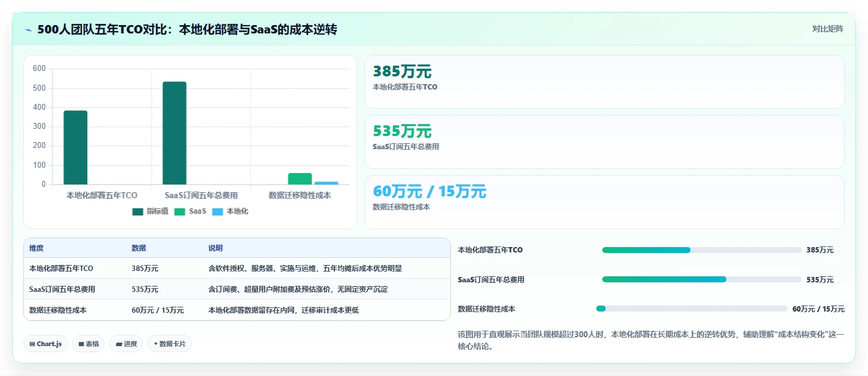Click the 维度 column header
This screenshot has height=376, width=868.
point(36,248)
